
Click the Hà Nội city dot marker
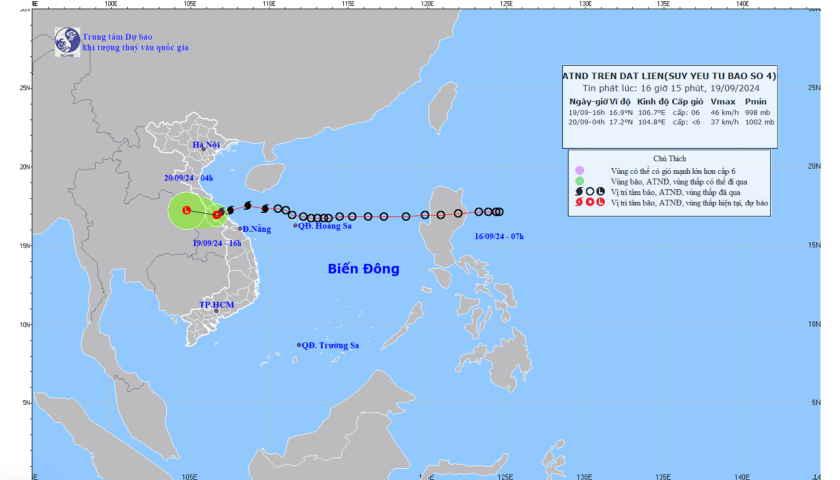click(x=203, y=150)
